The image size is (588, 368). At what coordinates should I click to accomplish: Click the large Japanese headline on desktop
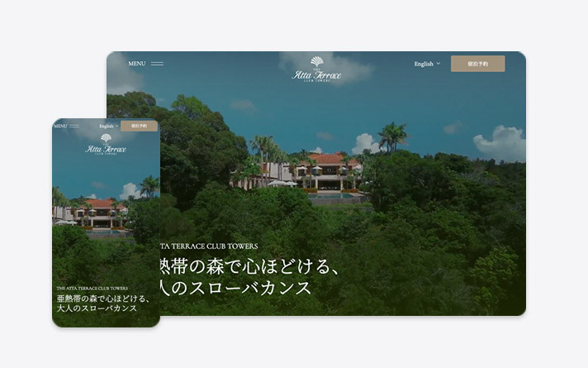pos(248,277)
